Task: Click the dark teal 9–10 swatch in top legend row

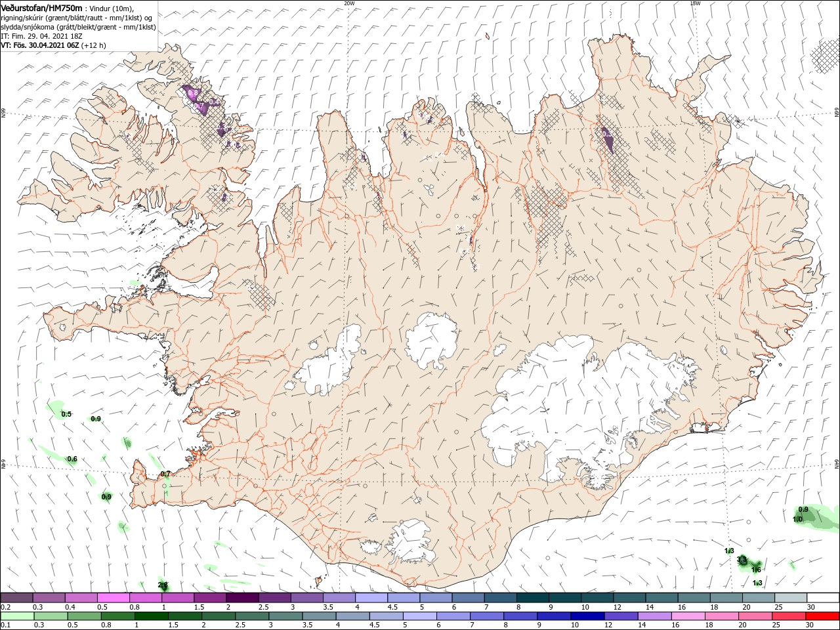Action: pos(565,598)
